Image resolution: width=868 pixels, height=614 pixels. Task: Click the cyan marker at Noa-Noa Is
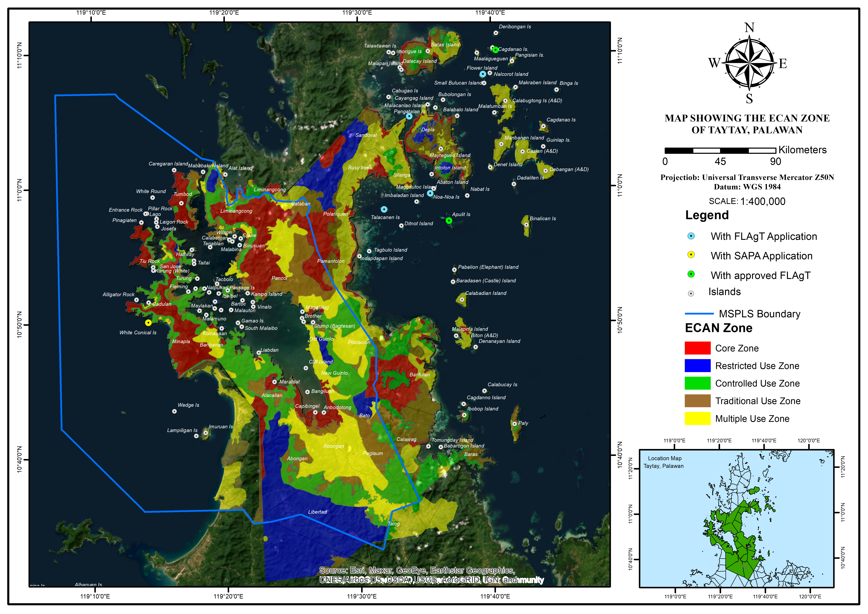click(430, 193)
